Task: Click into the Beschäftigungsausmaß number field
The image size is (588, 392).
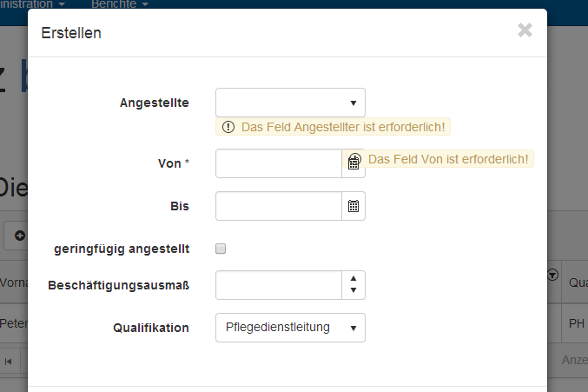Action: pos(278,284)
